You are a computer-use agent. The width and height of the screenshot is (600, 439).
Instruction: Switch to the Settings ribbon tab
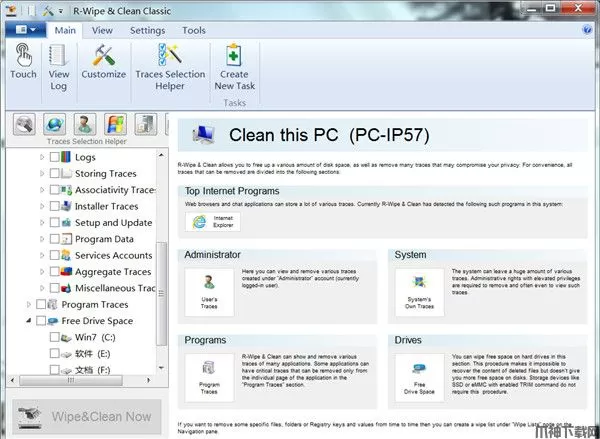click(x=147, y=30)
